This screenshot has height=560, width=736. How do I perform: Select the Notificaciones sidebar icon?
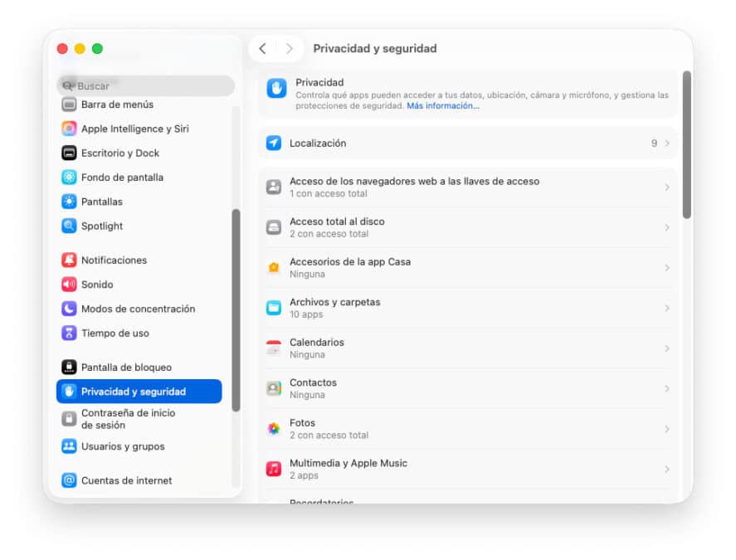[68, 260]
